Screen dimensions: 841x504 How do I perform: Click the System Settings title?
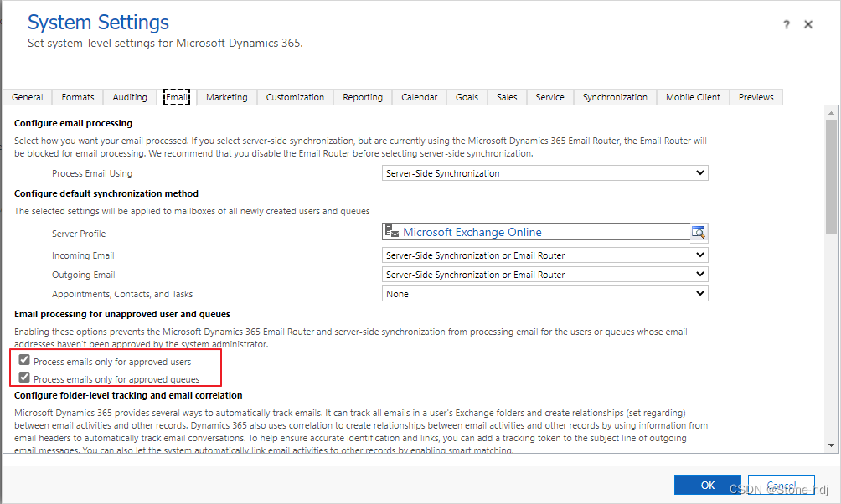(98, 23)
